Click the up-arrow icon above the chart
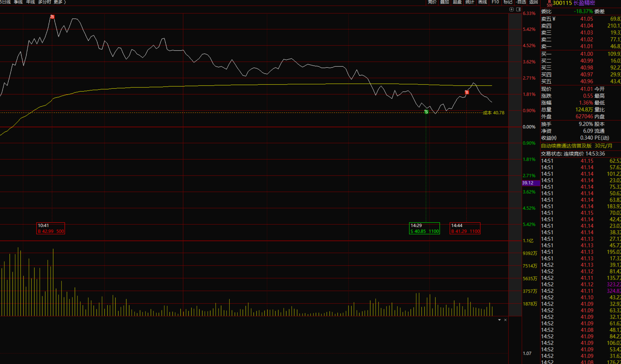Viewport: 621px width, 364px height. coord(511,9)
